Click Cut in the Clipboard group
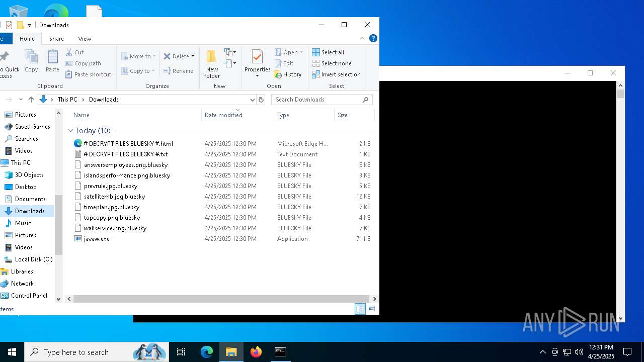Viewport: 644px width, 362px height. point(74,52)
